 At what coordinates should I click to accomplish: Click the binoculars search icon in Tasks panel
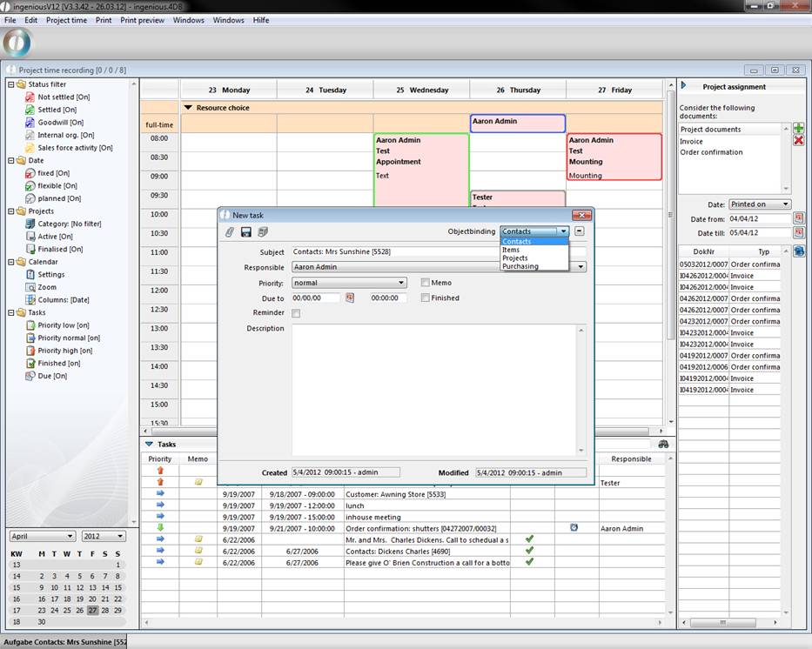pyautogui.click(x=664, y=445)
